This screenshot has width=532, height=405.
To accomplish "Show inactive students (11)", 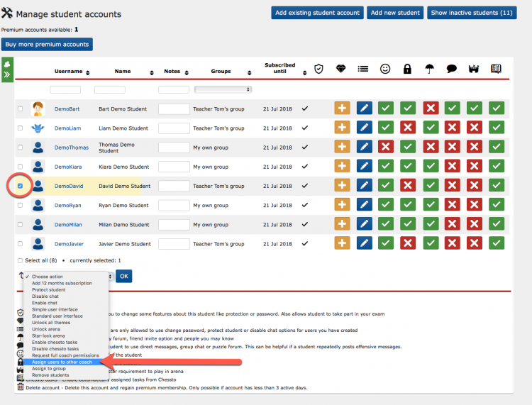I will tap(472, 13).
